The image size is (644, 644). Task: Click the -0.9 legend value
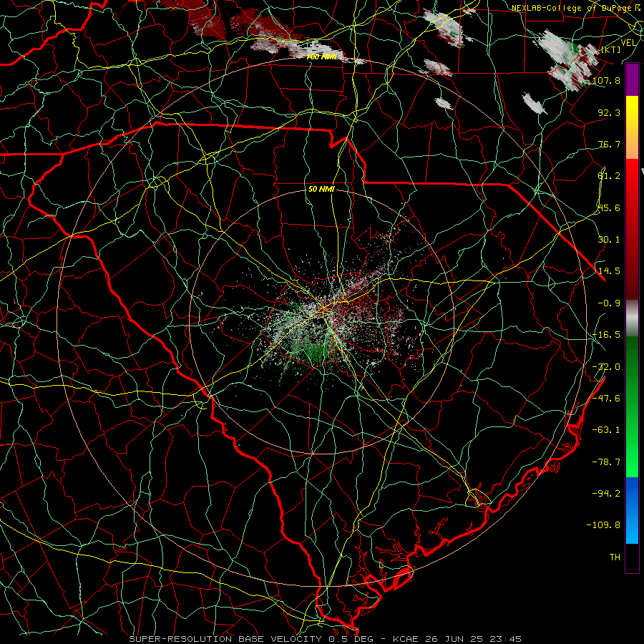pyautogui.click(x=609, y=303)
